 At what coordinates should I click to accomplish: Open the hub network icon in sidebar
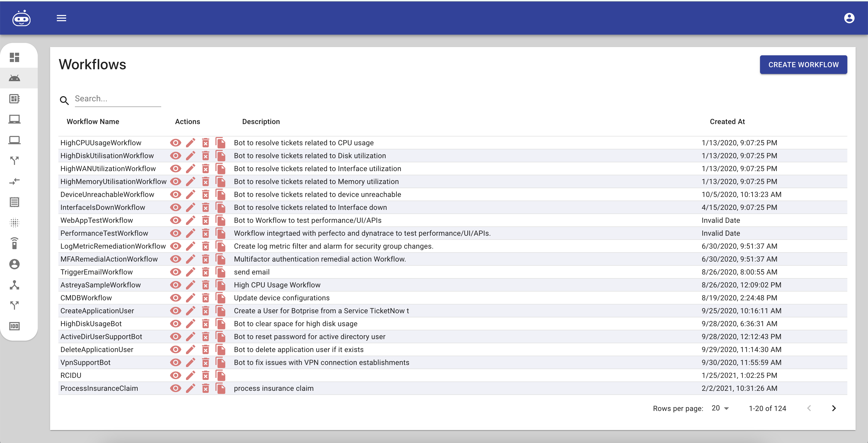(14, 285)
